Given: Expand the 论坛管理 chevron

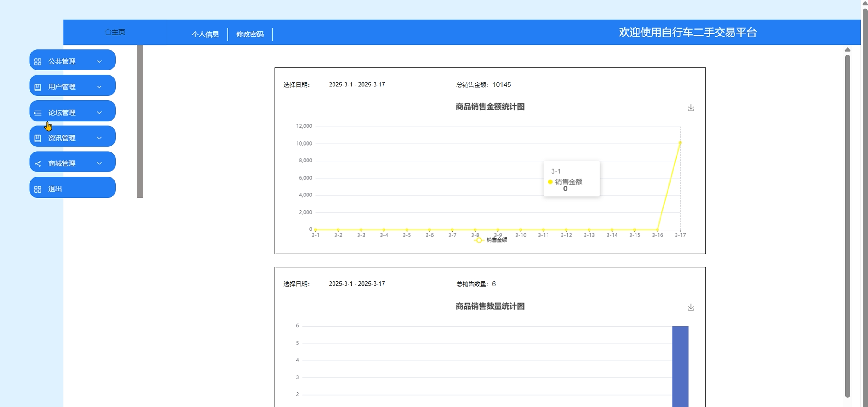Looking at the screenshot, I should pos(99,112).
